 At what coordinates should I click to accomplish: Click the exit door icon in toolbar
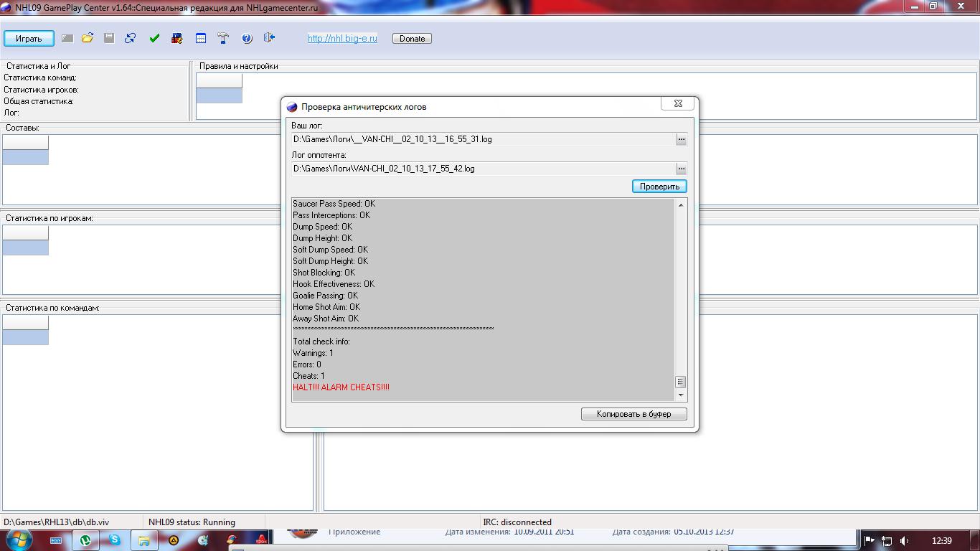tap(269, 37)
